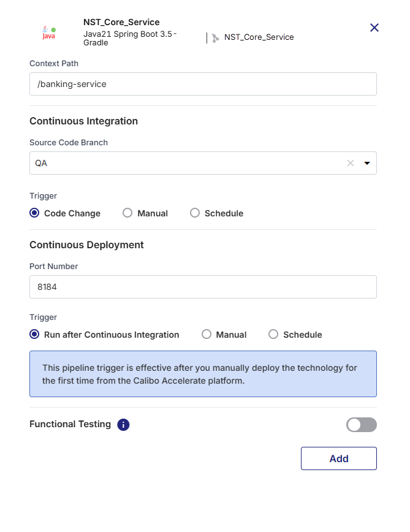
Task: Expand the branch list with the caret arrow
Action: point(366,163)
